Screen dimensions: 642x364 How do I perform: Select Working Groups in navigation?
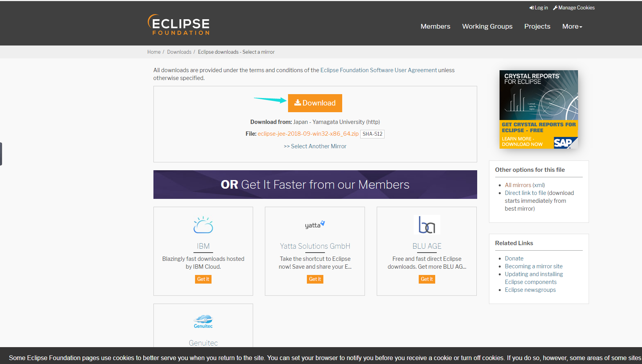coord(487,26)
